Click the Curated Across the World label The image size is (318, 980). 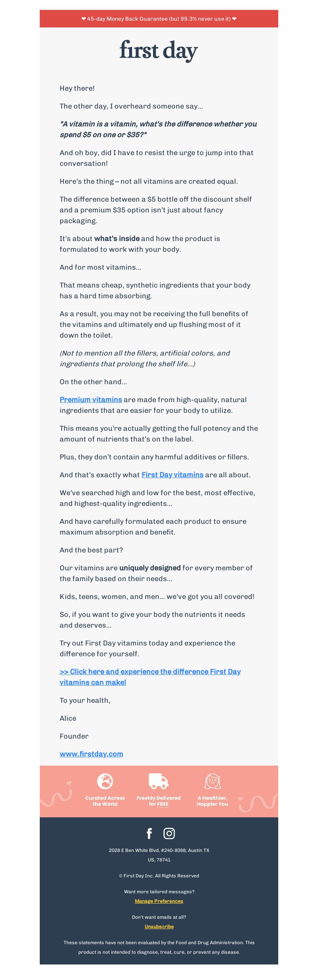[x=105, y=801]
